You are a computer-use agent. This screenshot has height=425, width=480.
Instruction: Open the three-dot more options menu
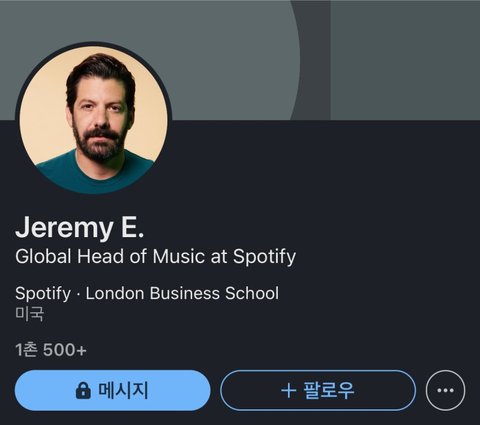pos(445,390)
